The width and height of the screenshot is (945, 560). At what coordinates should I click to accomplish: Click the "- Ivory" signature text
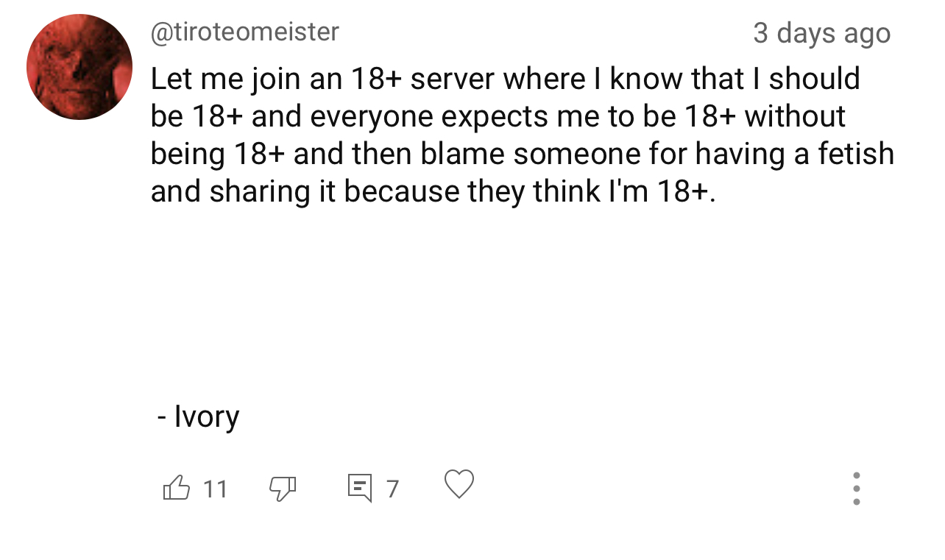pyautogui.click(x=199, y=417)
